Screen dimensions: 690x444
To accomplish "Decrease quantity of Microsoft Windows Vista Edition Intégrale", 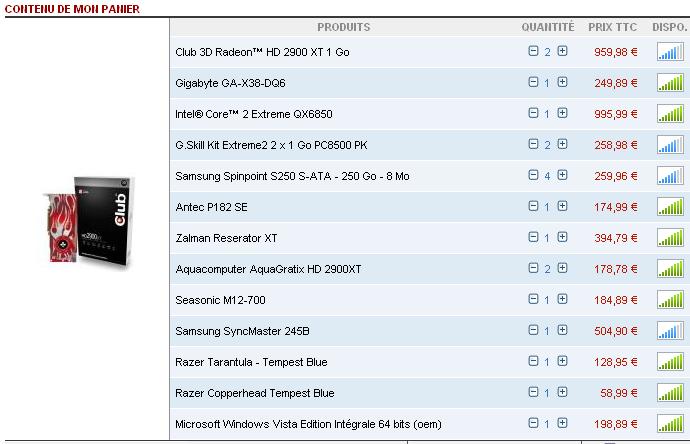I will coord(533,423).
